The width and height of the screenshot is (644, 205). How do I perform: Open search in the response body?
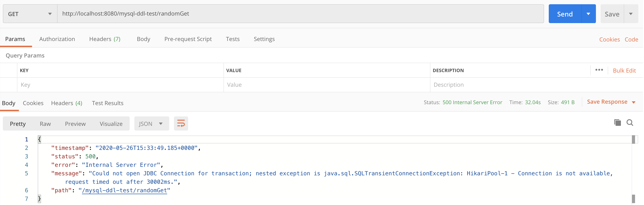pos(630,123)
